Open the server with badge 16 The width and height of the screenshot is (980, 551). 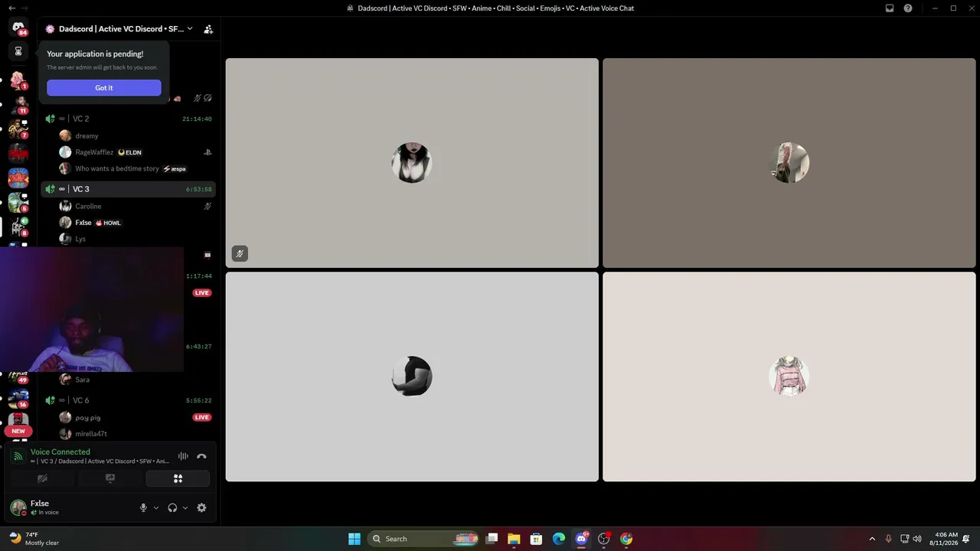coord(18,398)
